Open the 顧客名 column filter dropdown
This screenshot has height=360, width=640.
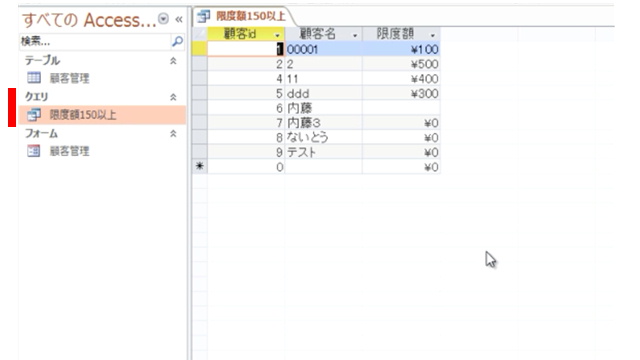(355, 35)
